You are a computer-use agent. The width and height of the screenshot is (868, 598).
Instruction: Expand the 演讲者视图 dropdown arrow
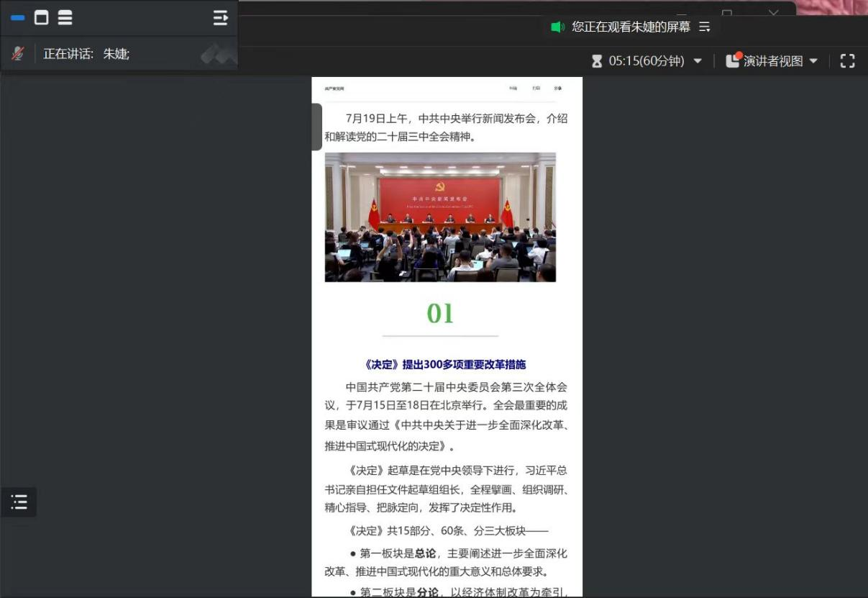tap(813, 61)
